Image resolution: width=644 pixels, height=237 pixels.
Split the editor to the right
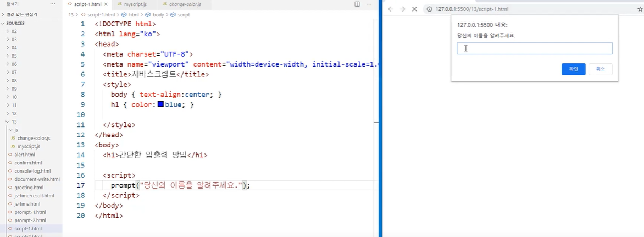[357, 4]
